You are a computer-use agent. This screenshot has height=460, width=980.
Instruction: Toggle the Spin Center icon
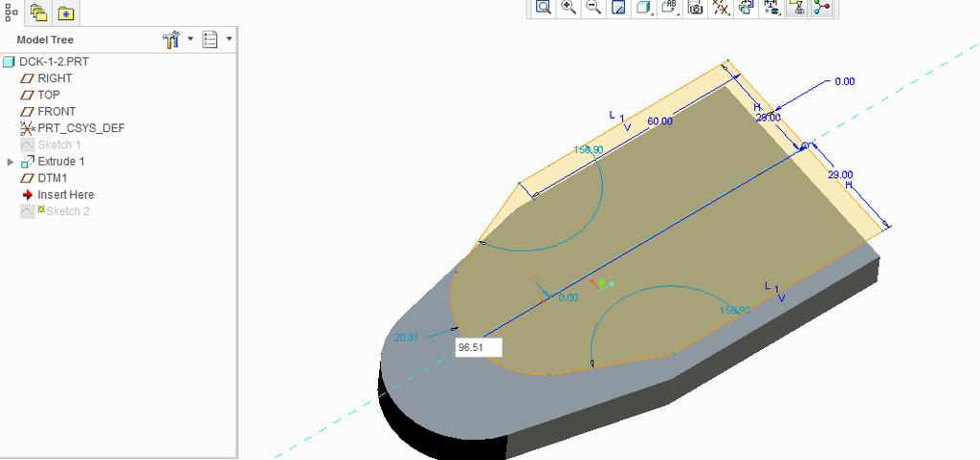click(x=822, y=8)
